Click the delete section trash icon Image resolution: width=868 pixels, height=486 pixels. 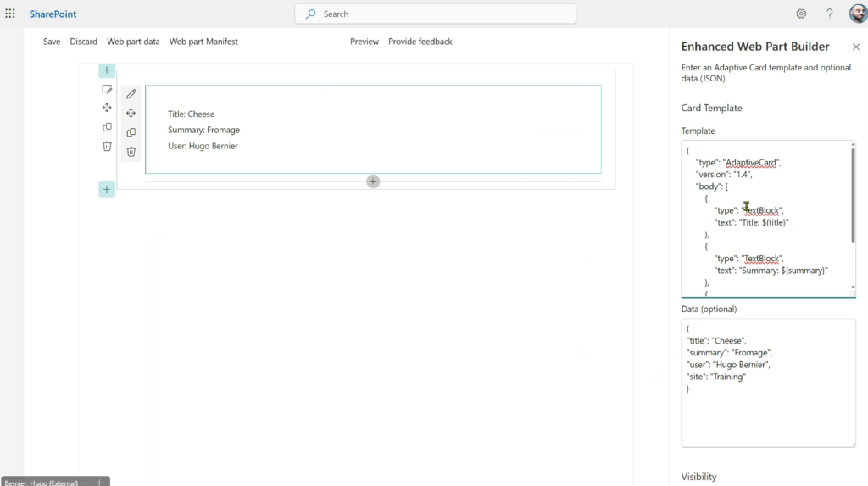107,146
